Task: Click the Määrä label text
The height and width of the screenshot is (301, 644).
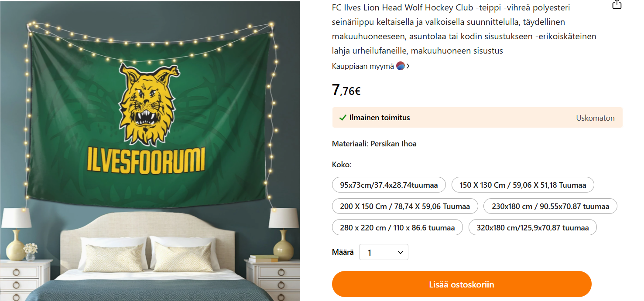Action: 343,252
